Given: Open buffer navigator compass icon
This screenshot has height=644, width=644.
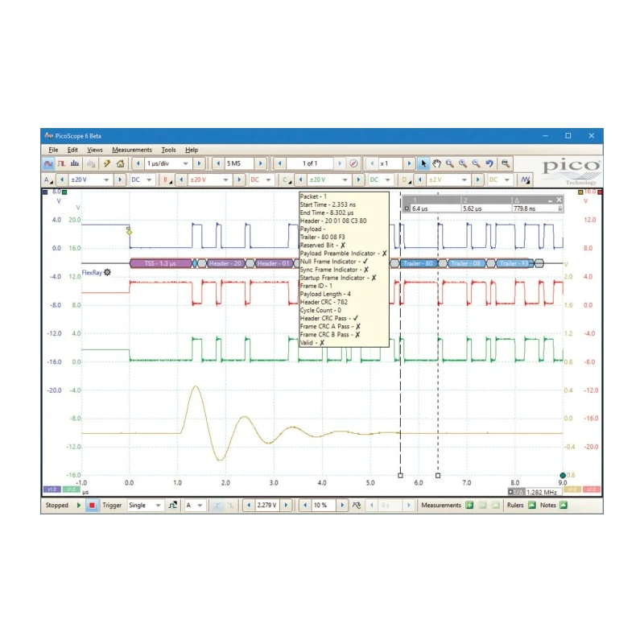Looking at the screenshot, I should point(353,163).
